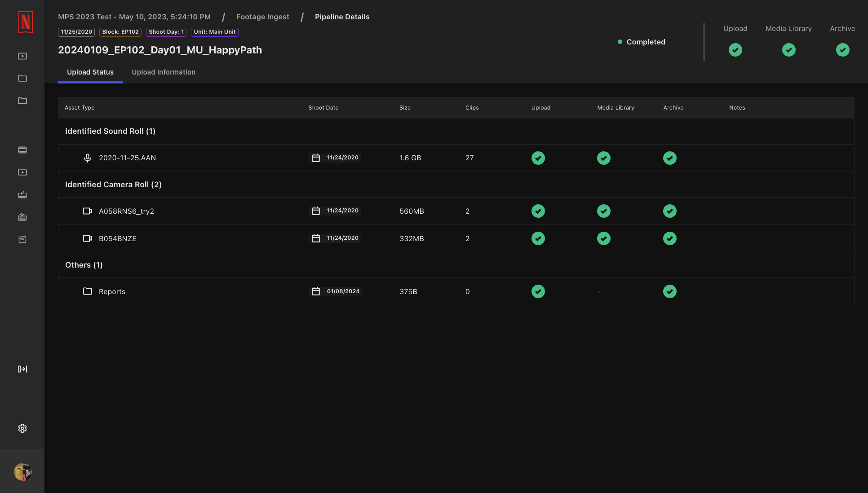Click the 11/24/2020 date chip for B054BNZE
This screenshot has width=868, height=493.
[335, 238]
